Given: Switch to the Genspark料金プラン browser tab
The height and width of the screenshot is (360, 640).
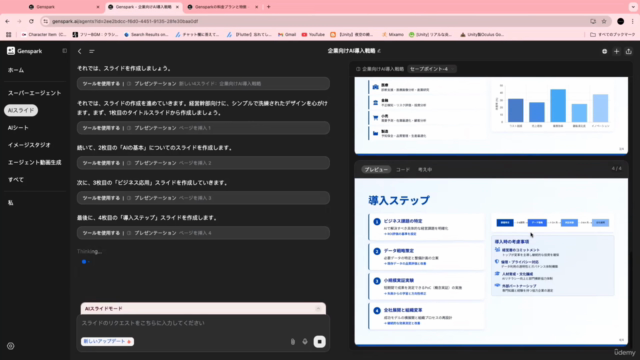Looking at the screenshot, I should [x=222, y=7].
